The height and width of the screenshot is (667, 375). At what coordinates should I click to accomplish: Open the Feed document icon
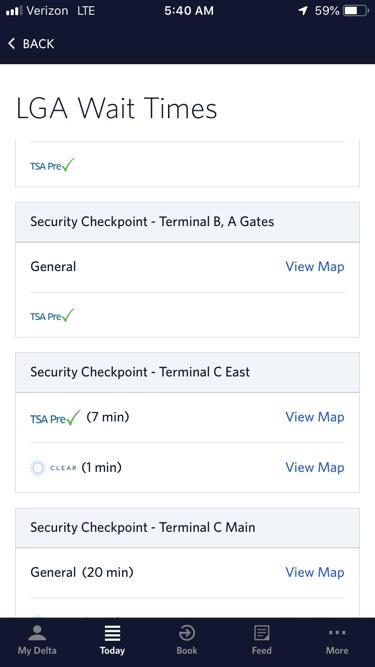261,633
